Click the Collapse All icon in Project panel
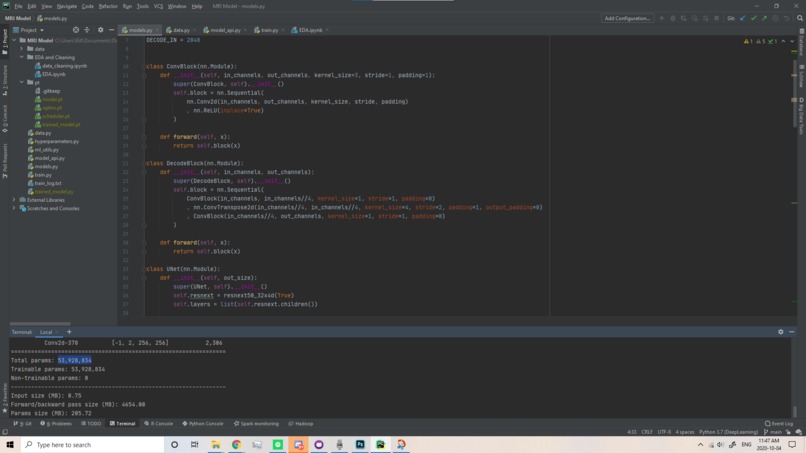 [88, 30]
